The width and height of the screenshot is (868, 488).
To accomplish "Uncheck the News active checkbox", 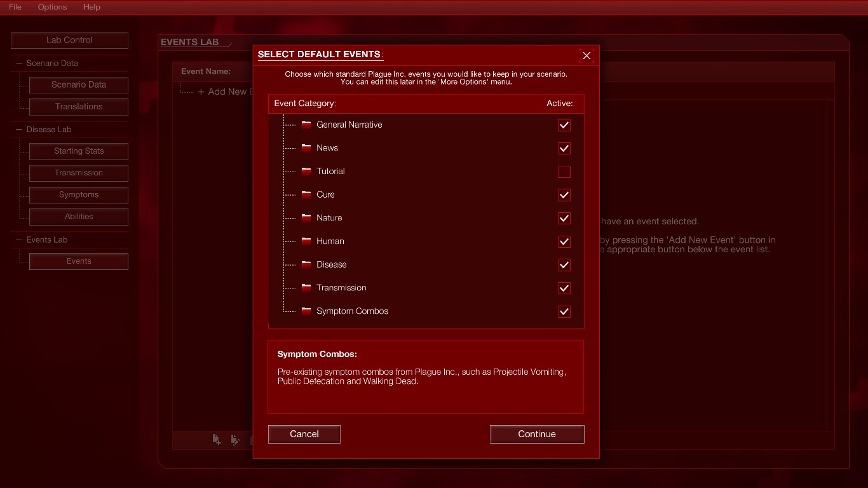I will 564,148.
